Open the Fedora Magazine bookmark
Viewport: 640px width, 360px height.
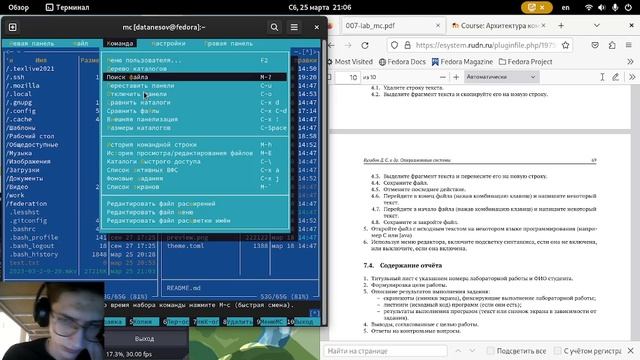462,62
